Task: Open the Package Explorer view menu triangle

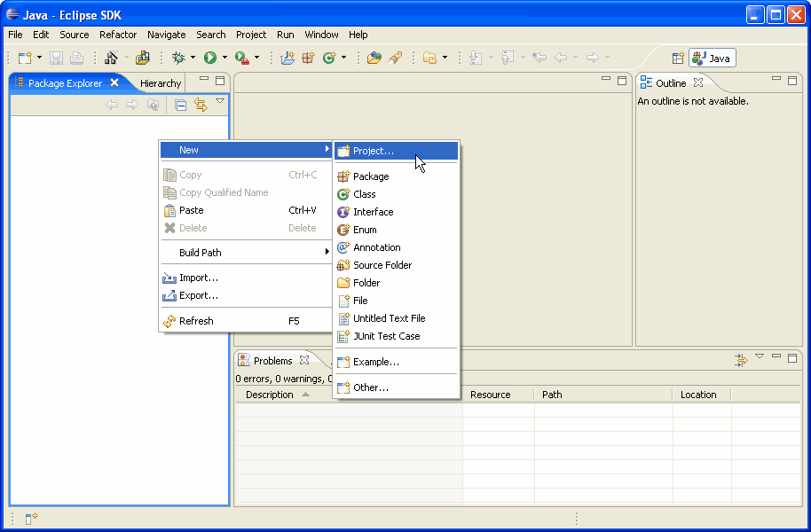Action: [x=220, y=101]
